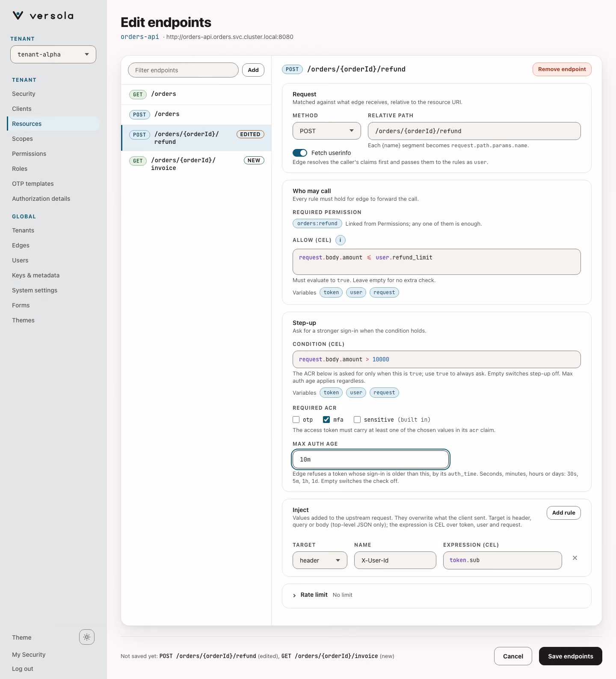616x679 pixels.
Task: Open the orders-api resource link
Action: [140, 37]
